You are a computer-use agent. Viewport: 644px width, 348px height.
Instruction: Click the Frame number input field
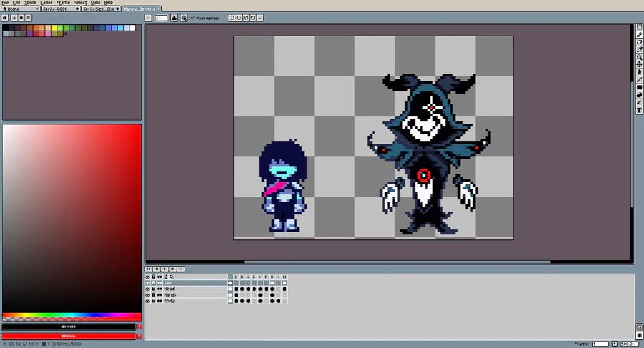pyautogui.click(x=600, y=344)
